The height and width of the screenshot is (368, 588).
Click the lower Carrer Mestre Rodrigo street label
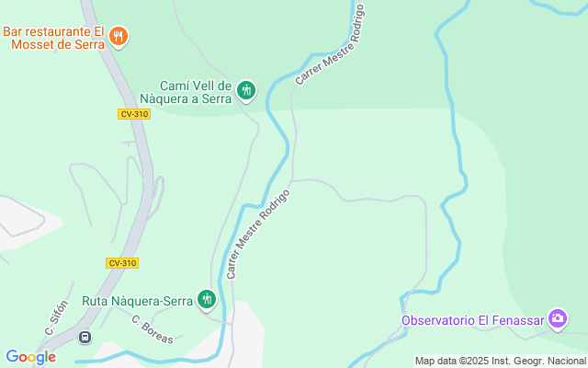(258, 234)
